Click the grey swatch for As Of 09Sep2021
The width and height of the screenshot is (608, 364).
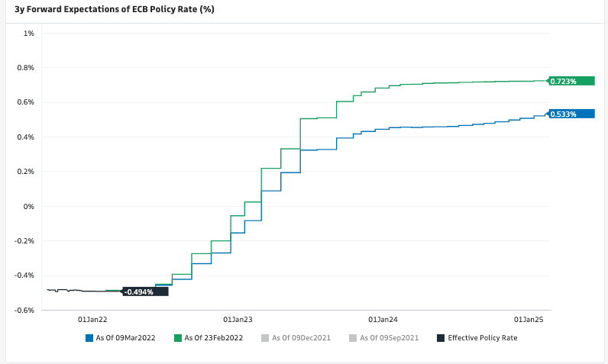352,337
